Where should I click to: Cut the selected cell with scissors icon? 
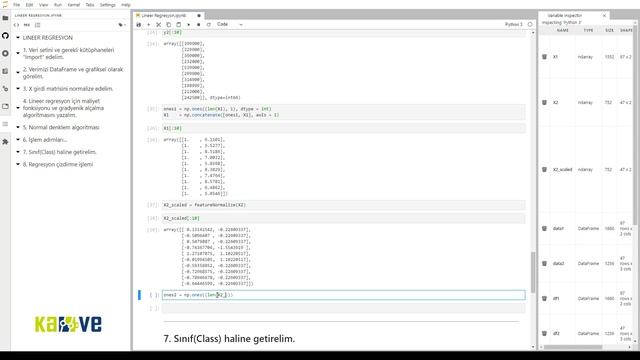pos(159,24)
